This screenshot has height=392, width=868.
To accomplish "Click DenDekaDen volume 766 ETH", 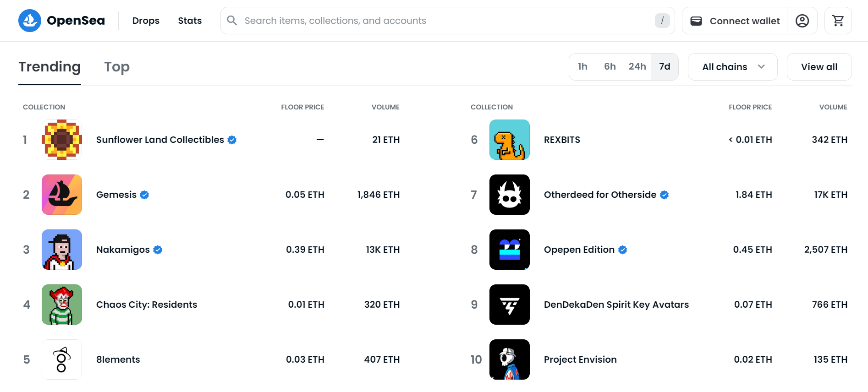I will point(830,305).
